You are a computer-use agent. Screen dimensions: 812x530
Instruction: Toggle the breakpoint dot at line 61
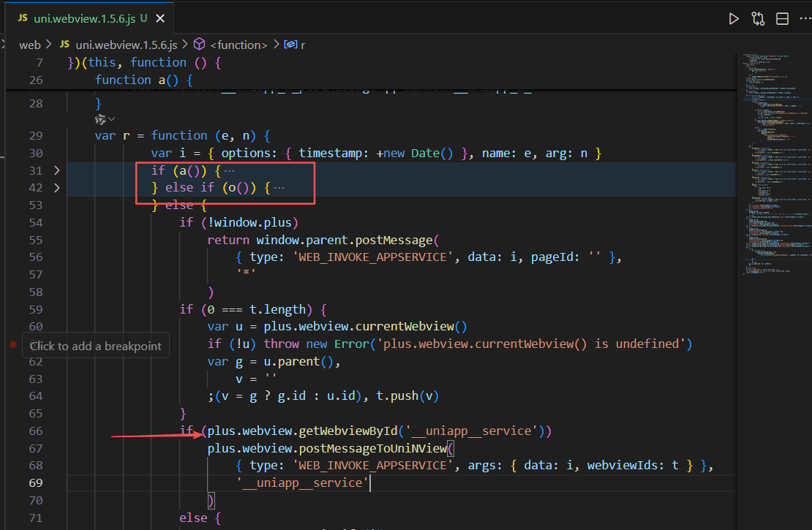coord(13,344)
